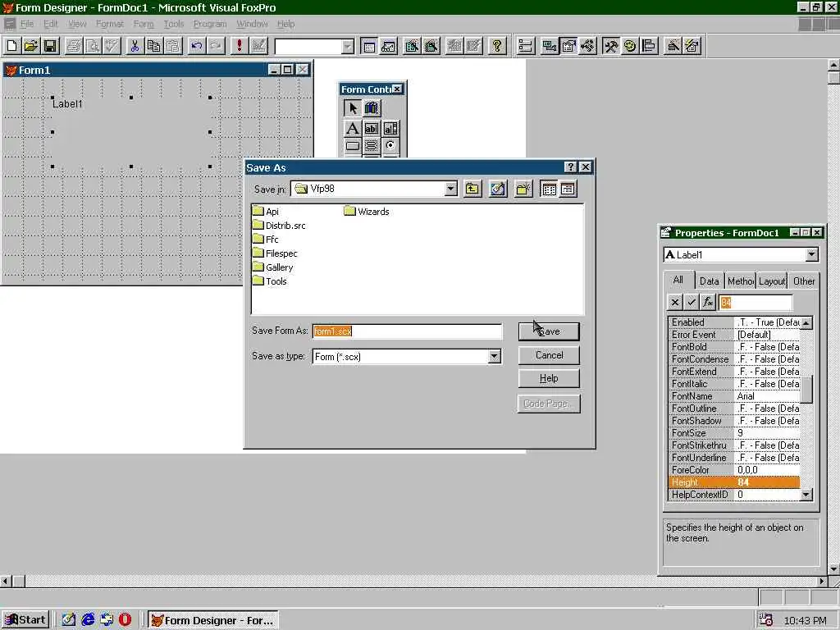
Task: Switch Save As to Details view
Action: [568, 189]
